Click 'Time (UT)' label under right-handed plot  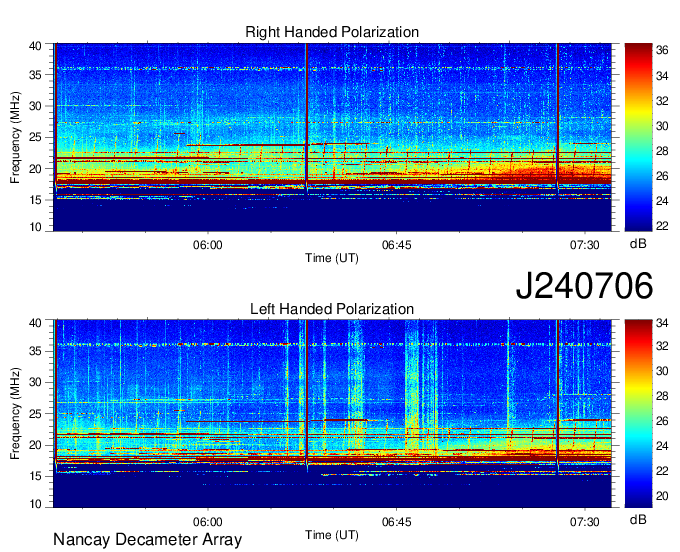(332, 258)
